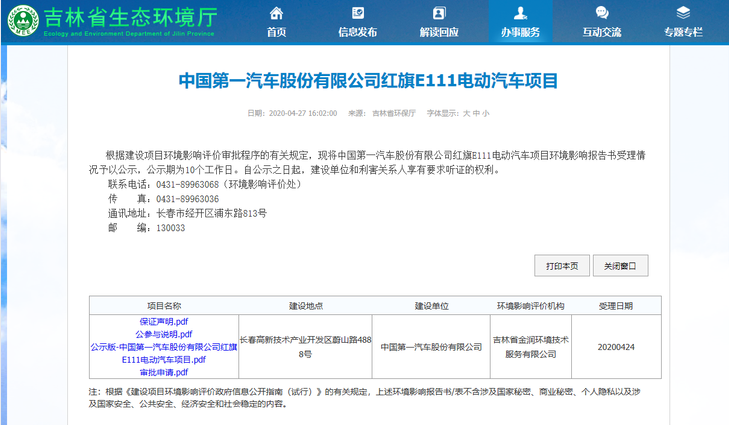Click the 互动交流 chat bubble icon
Screen dimensions: 729x425
(x=601, y=13)
